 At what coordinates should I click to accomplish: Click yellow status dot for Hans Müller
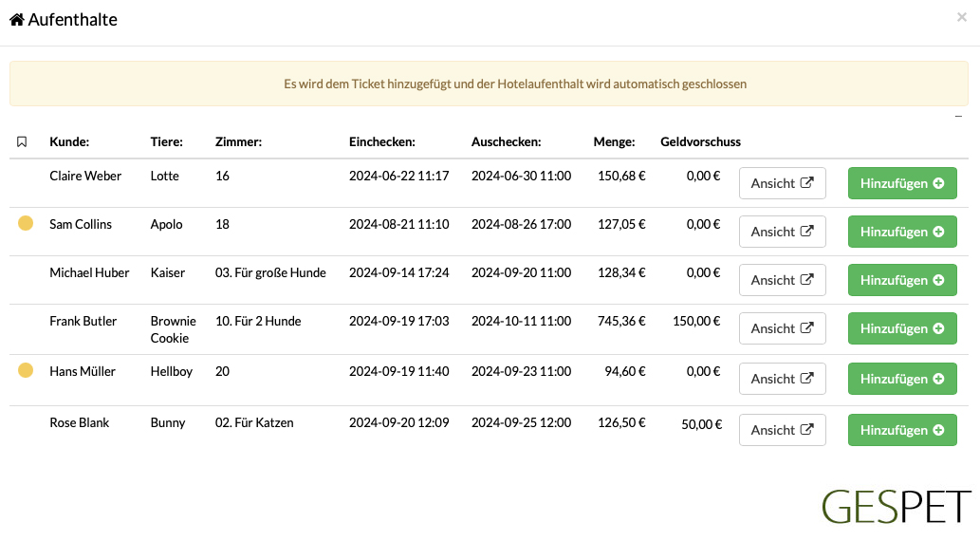click(x=26, y=370)
